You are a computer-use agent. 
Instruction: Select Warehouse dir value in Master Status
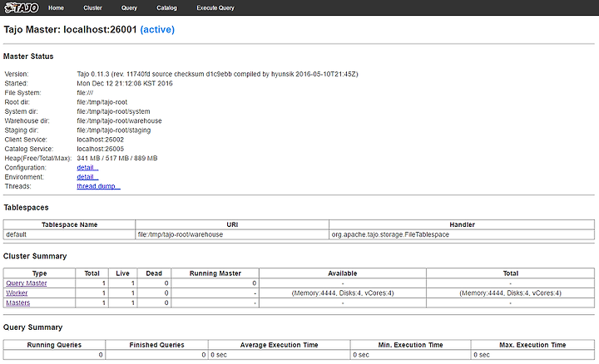(119, 121)
